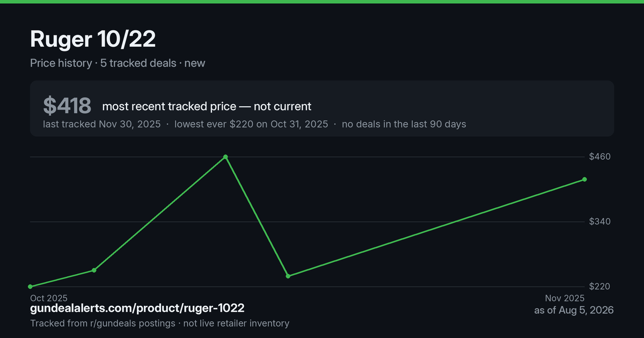Open the gundealalerts.com/product/ruger-1022 link
The height and width of the screenshot is (338, 644).
(137, 308)
